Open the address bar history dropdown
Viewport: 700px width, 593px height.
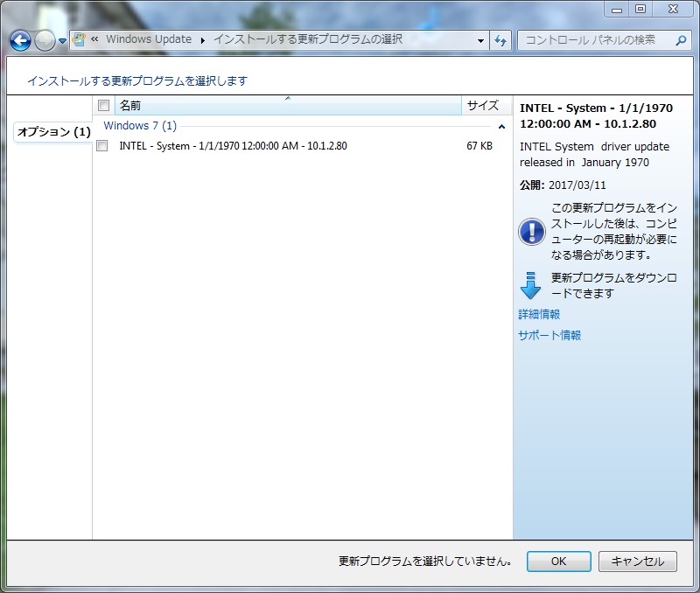(x=480, y=40)
